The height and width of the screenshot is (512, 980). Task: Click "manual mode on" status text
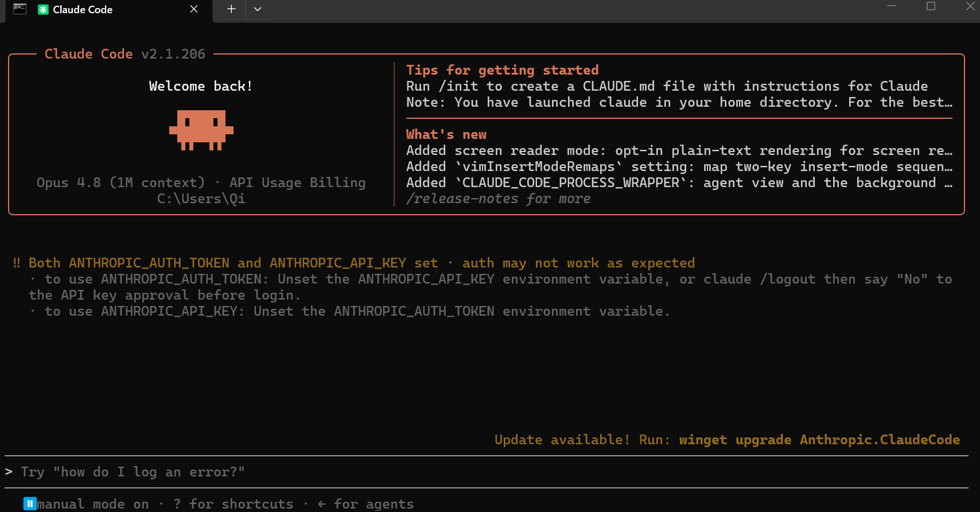pyautogui.click(x=93, y=504)
